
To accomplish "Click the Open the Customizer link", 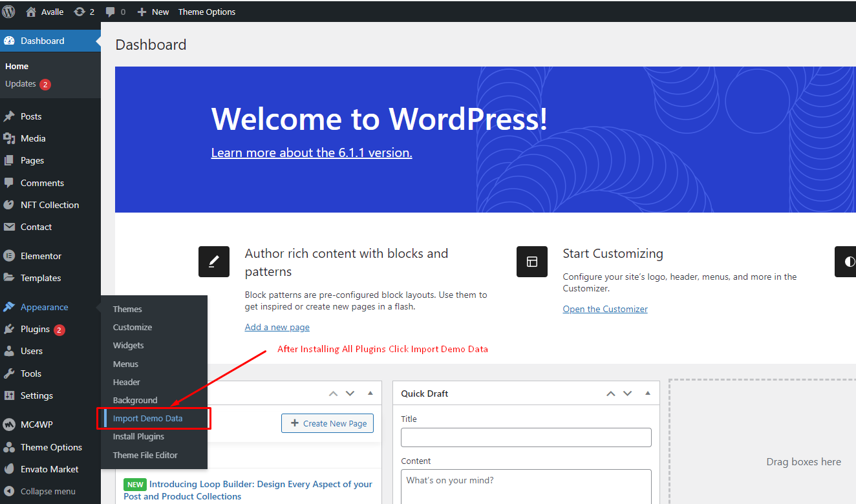I will click(x=605, y=309).
